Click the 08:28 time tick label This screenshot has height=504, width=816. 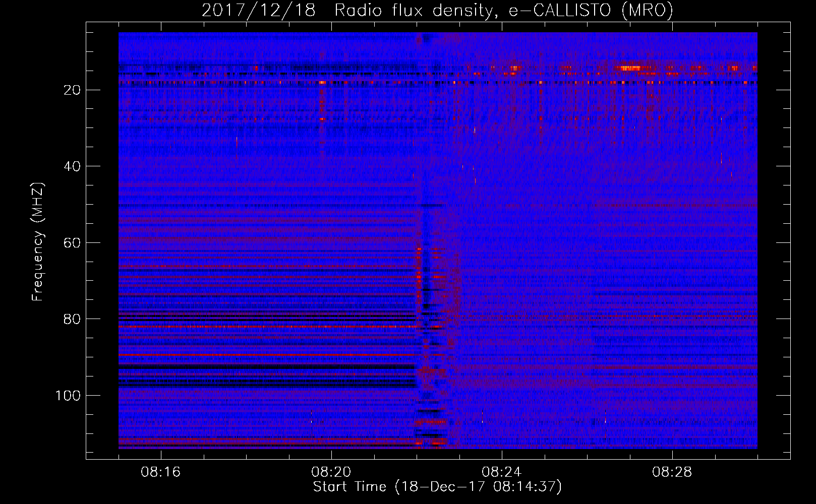click(672, 472)
